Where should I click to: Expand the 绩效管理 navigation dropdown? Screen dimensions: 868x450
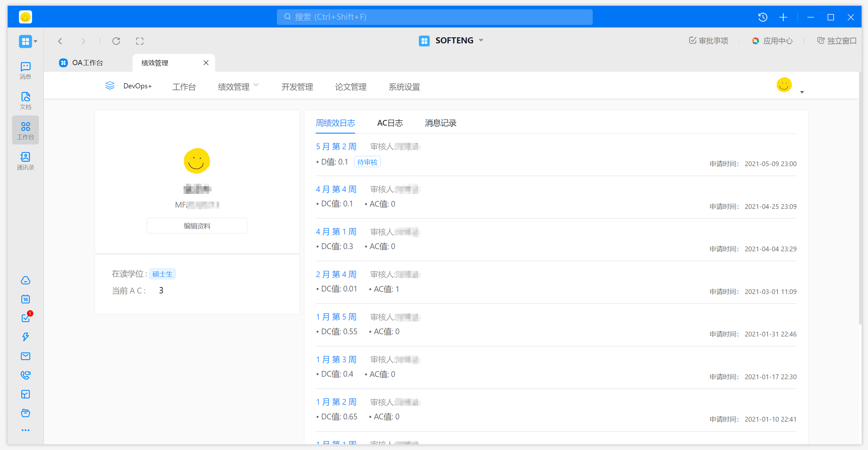[x=238, y=86]
